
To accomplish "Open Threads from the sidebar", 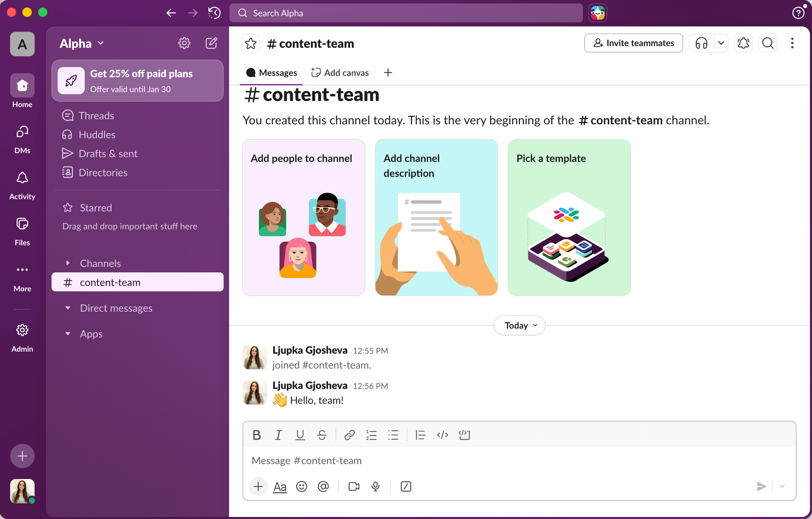I will tap(96, 116).
